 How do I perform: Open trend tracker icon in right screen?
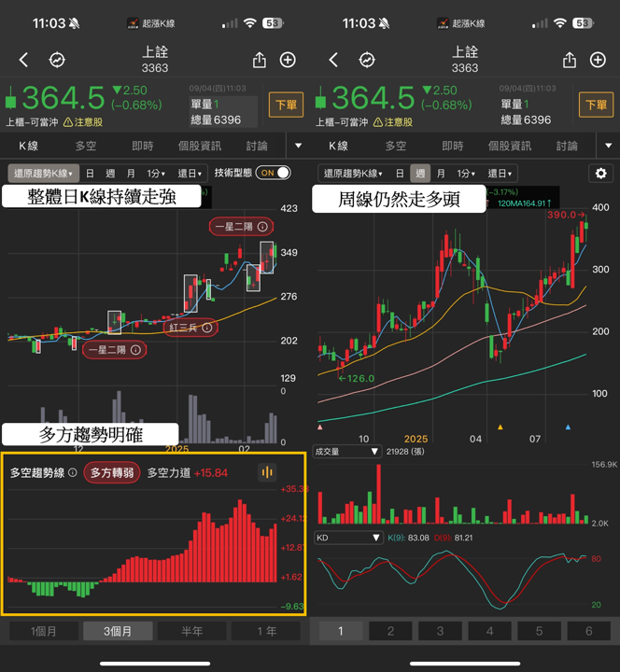click(x=367, y=60)
